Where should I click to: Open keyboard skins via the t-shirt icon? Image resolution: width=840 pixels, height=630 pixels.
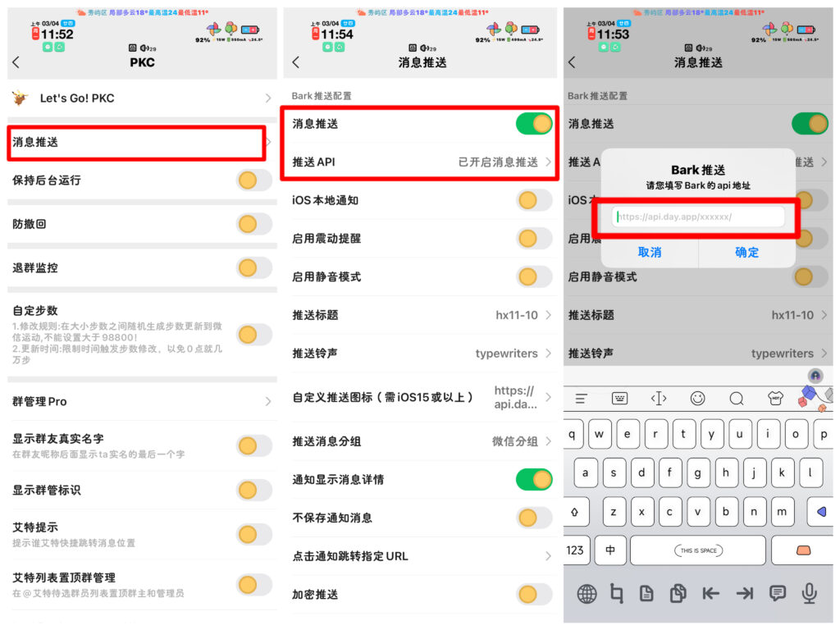[778, 399]
